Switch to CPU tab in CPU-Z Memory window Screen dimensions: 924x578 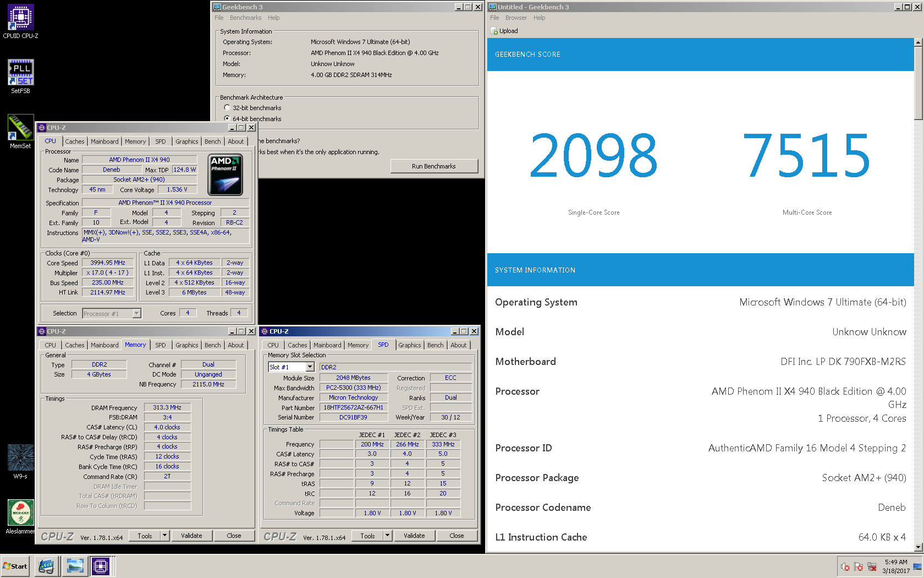point(51,345)
